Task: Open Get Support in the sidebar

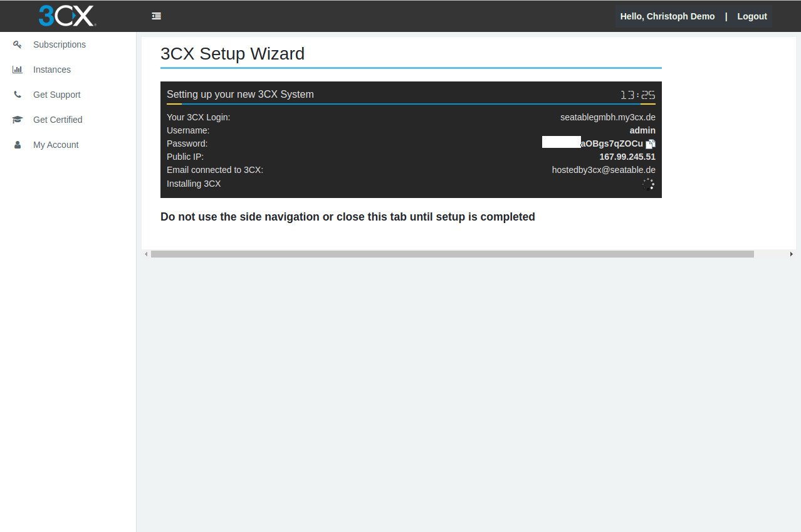Action: [x=57, y=95]
